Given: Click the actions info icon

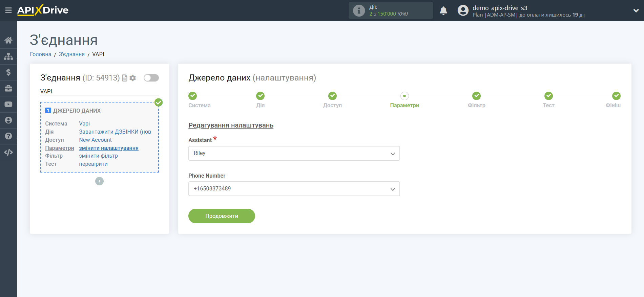Looking at the screenshot, I should pos(359,10).
